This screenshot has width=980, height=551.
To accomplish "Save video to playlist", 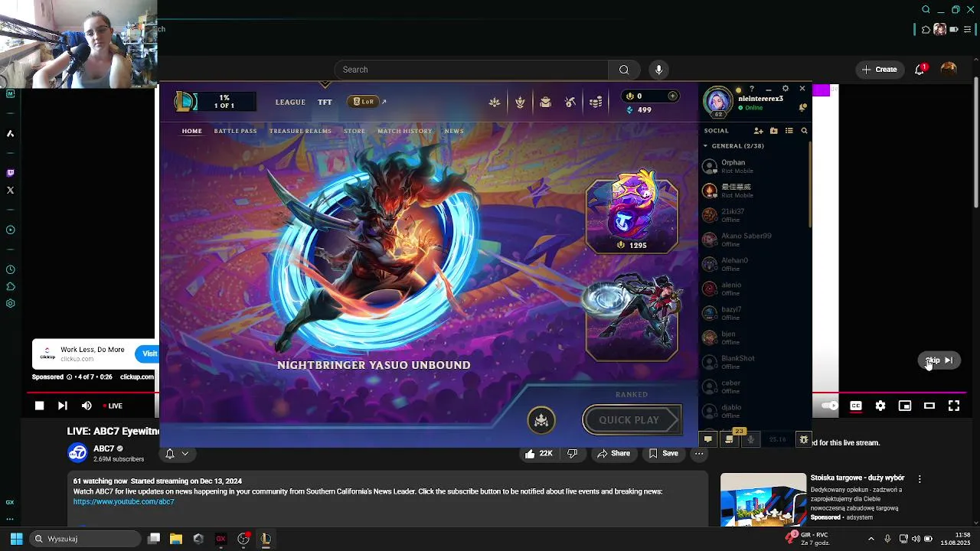I will 663,454.
